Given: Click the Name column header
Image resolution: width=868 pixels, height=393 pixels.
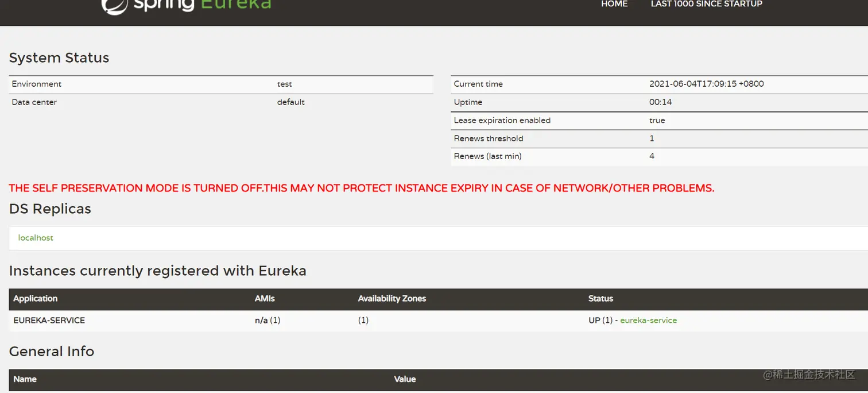Looking at the screenshot, I should pos(25,379).
